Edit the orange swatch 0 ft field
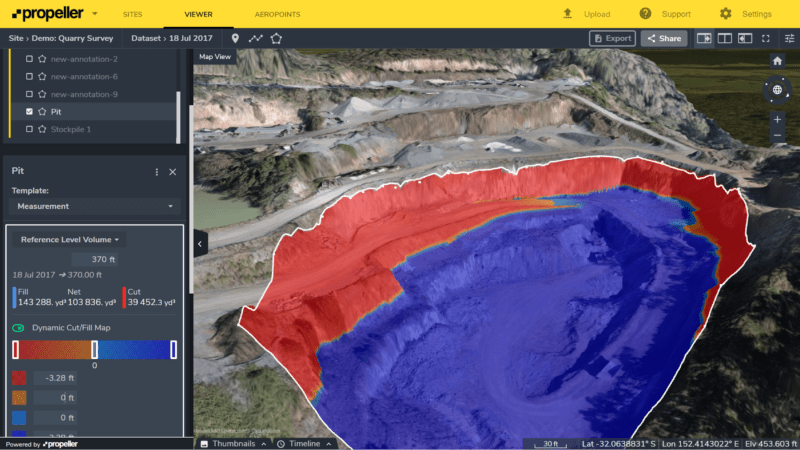800x450 pixels. tap(55, 397)
